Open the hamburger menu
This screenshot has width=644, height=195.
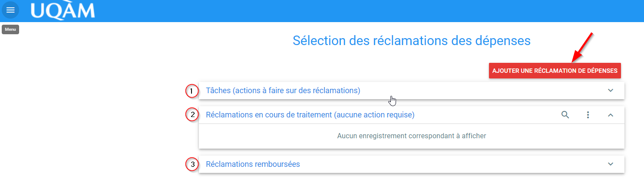(x=10, y=10)
